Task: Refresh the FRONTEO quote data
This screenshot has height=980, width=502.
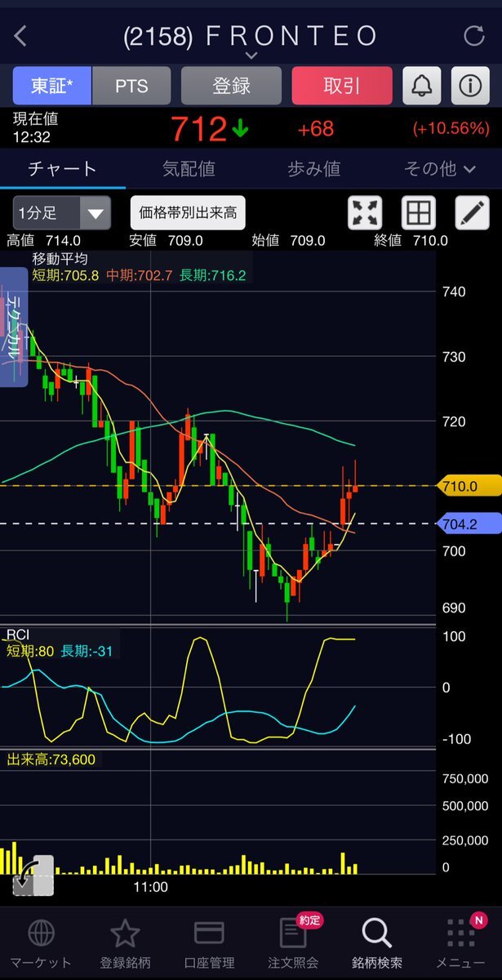Action: 474,35
